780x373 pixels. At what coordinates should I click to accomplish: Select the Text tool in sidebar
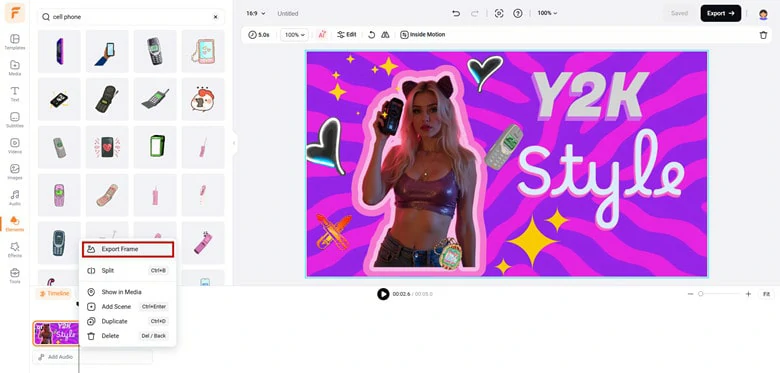[x=14, y=93]
